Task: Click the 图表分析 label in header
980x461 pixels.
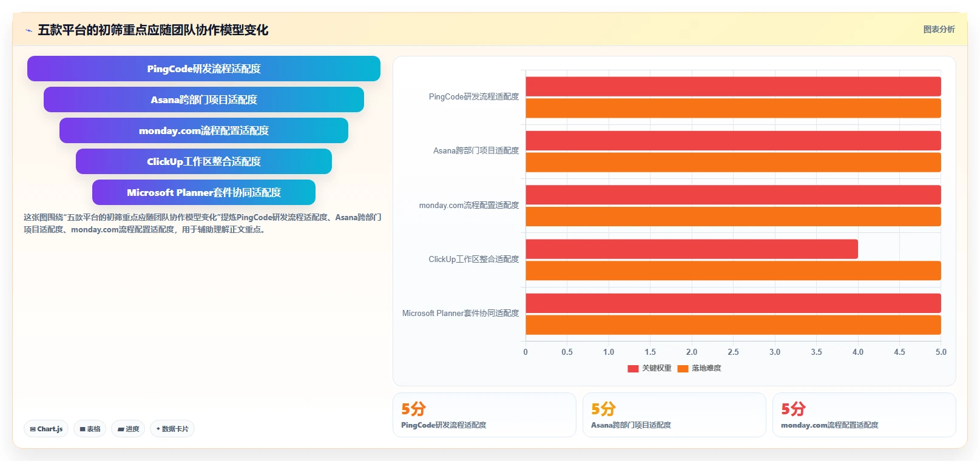Action: [x=939, y=29]
